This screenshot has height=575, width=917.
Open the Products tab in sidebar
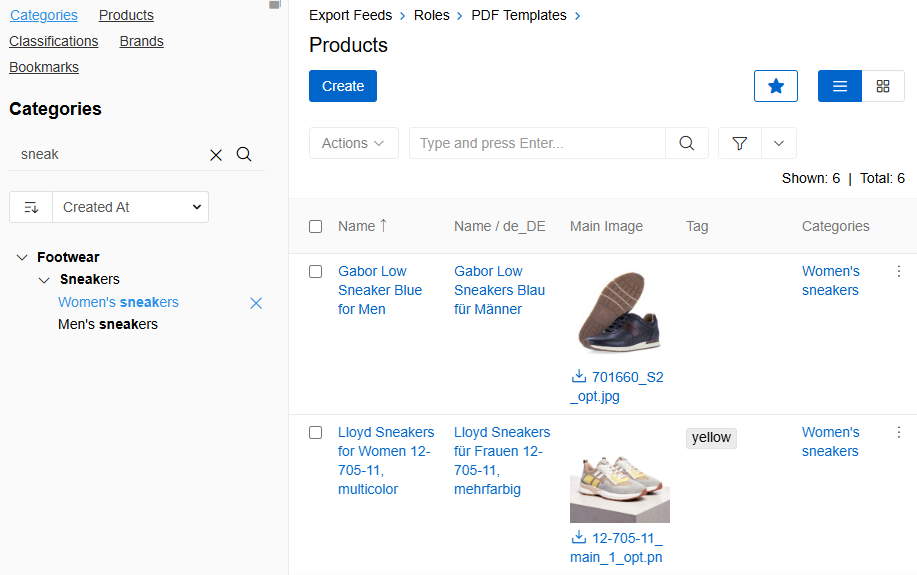coord(126,15)
